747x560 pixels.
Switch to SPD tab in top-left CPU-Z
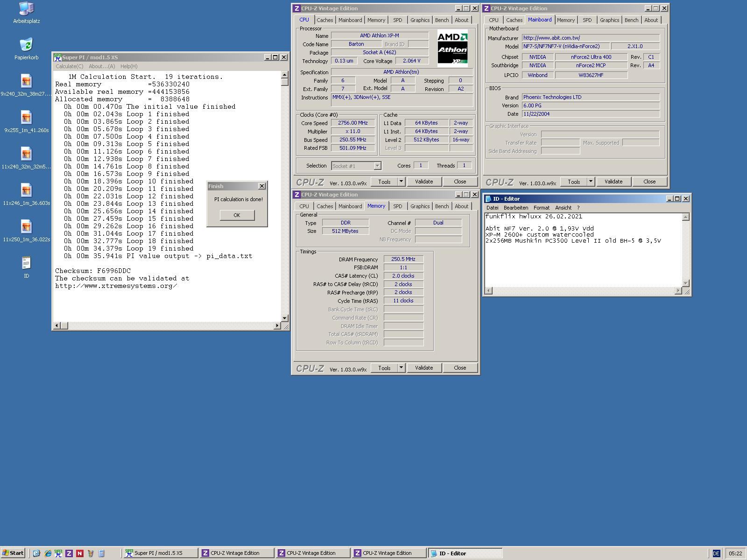pyautogui.click(x=397, y=20)
